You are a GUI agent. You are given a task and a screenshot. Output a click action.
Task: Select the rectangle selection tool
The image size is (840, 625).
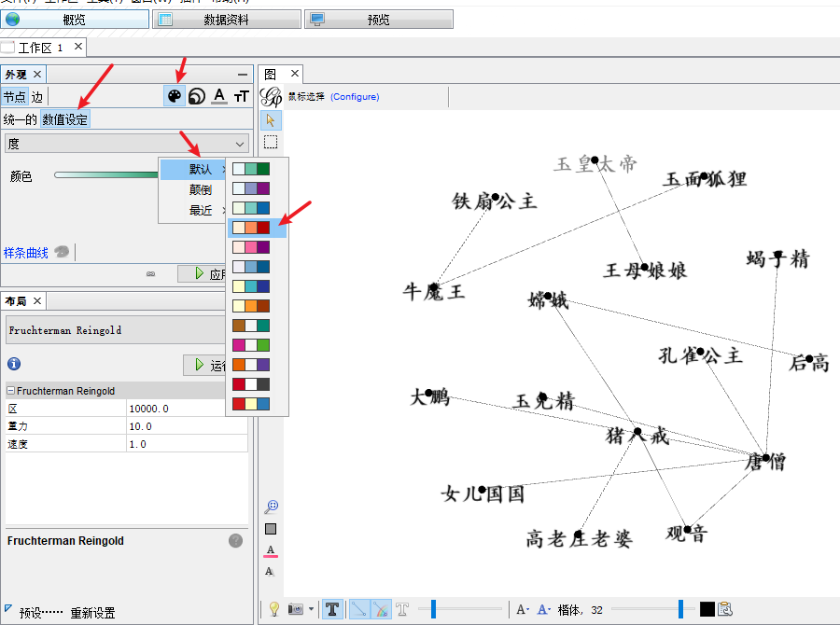coord(270,142)
